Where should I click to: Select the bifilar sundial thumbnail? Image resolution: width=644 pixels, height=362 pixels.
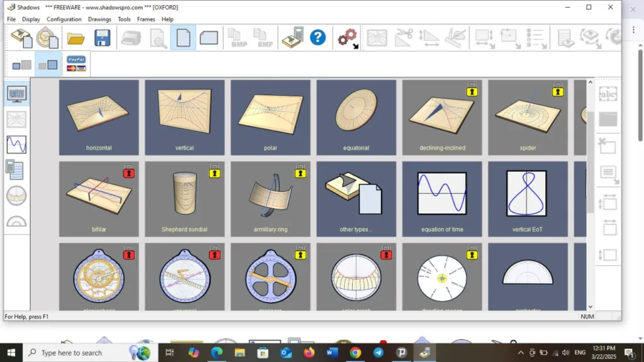click(99, 199)
